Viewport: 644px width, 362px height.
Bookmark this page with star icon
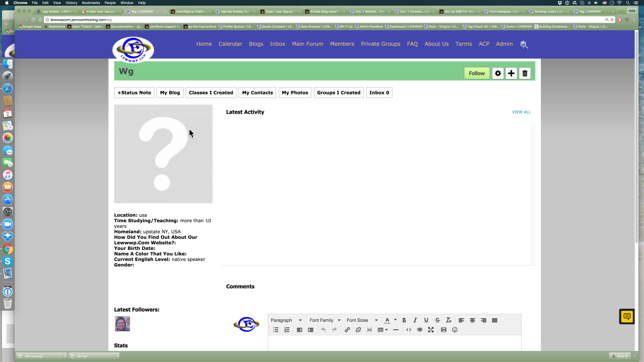pyautogui.click(x=612, y=20)
